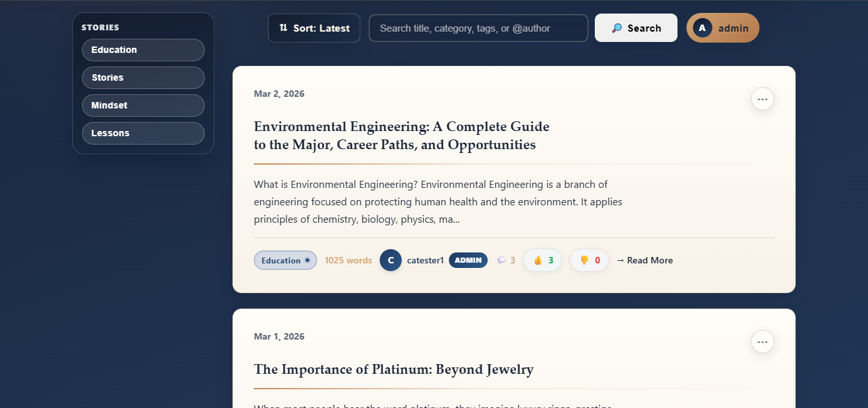Screen dimensions: 868x408
Task: Click the magnifier Search button
Action: coord(635,28)
